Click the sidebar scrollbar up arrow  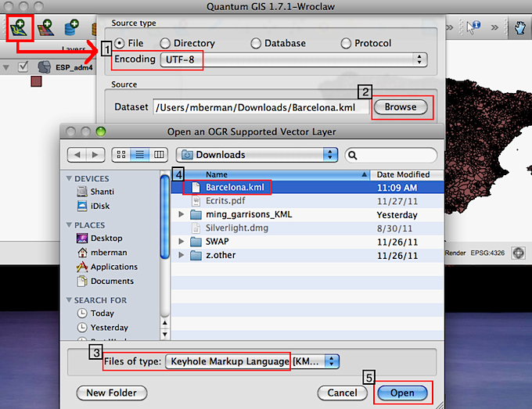click(x=165, y=323)
